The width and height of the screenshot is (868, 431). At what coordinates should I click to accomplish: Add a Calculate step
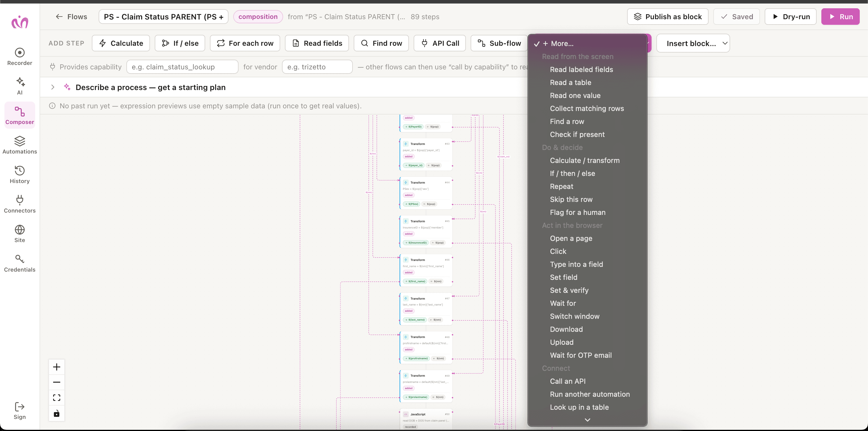pyautogui.click(x=121, y=43)
